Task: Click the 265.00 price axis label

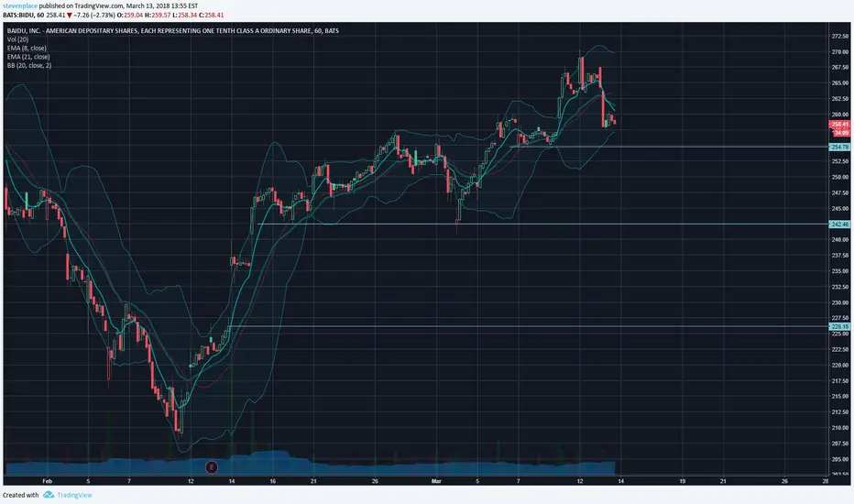Action: [840, 82]
